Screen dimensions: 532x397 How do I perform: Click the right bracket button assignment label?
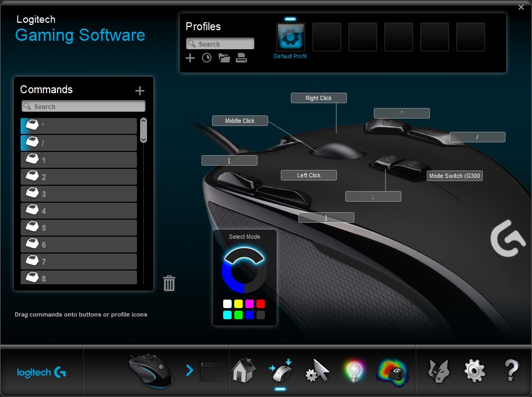click(326, 218)
